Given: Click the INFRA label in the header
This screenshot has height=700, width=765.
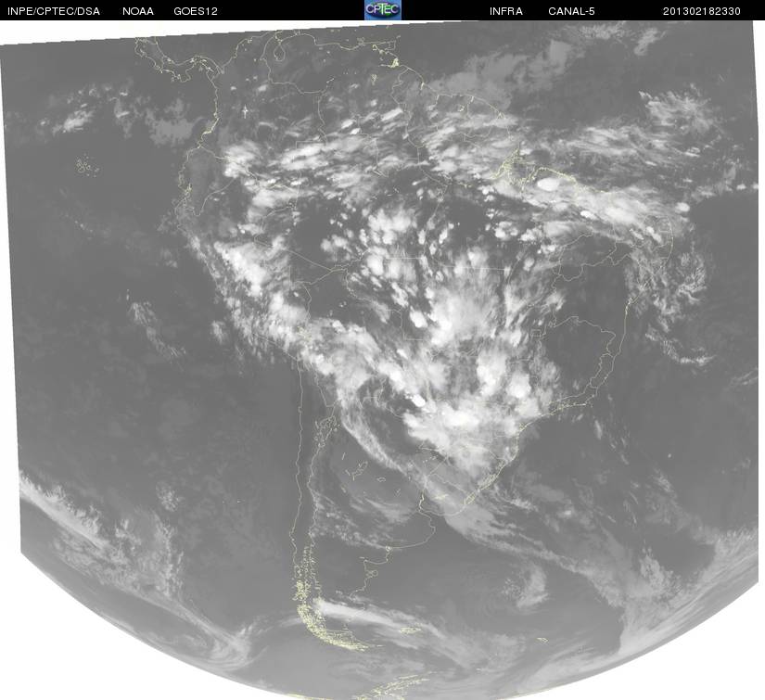Looking at the screenshot, I should (506, 11).
